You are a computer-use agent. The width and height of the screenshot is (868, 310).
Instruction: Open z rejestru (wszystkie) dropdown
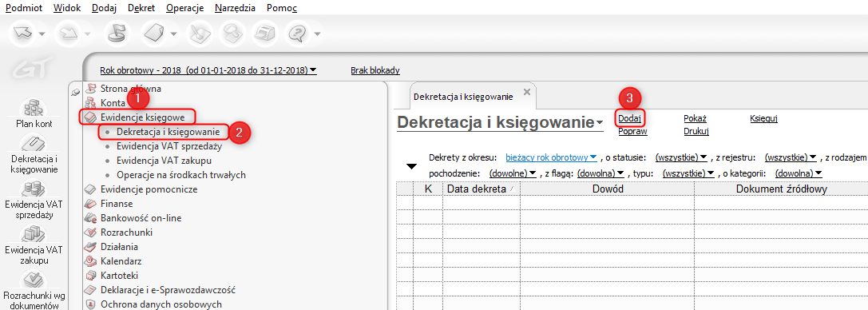coord(791,157)
